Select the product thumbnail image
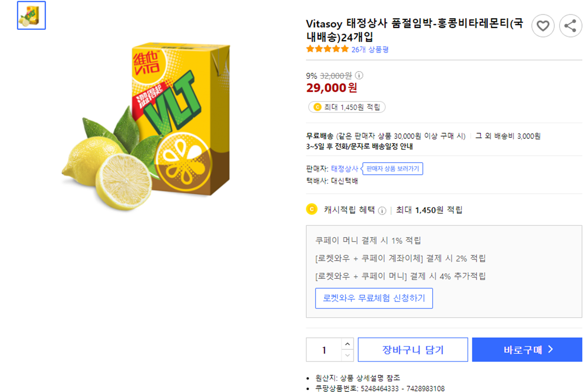The height and width of the screenshot is (392, 588). click(31, 15)
